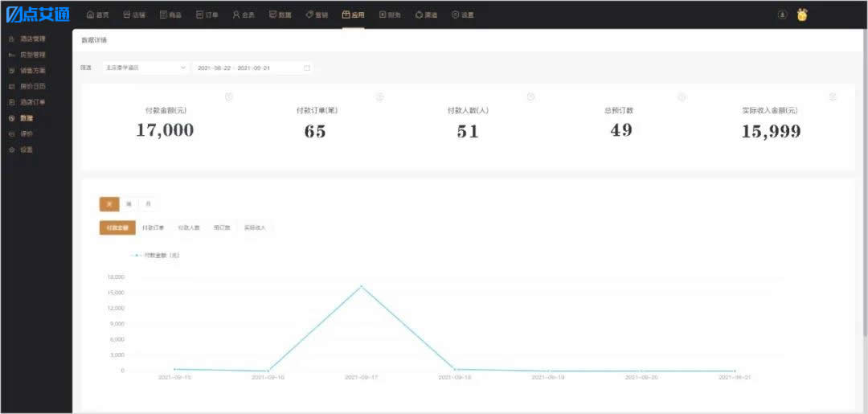
Task: Select the 实际收入 chart metric tab
Action: point(256,228)
